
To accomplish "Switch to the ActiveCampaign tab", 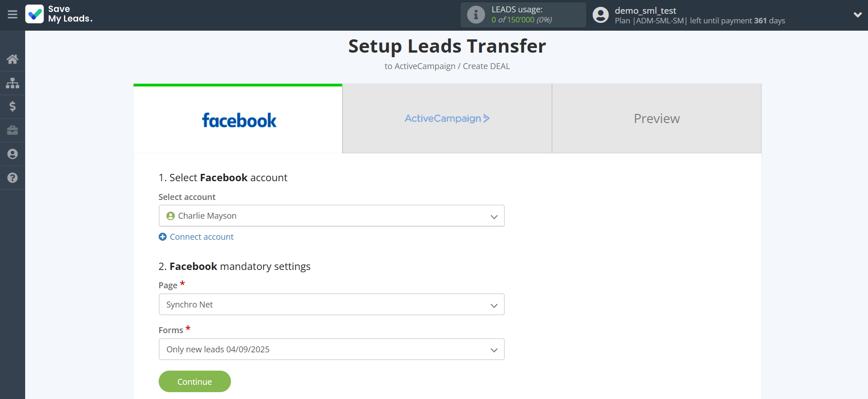I will click(447, 119).
